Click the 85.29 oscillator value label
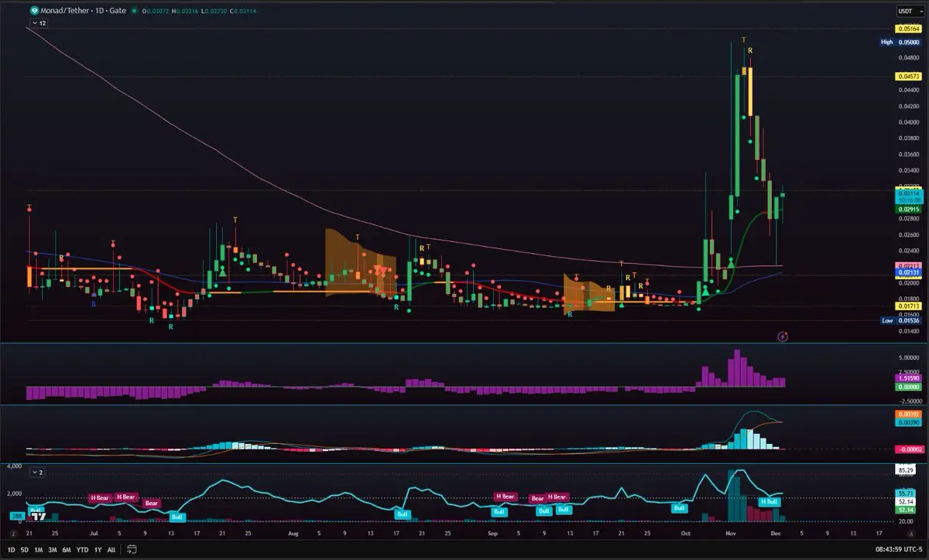 pos(907,470)
